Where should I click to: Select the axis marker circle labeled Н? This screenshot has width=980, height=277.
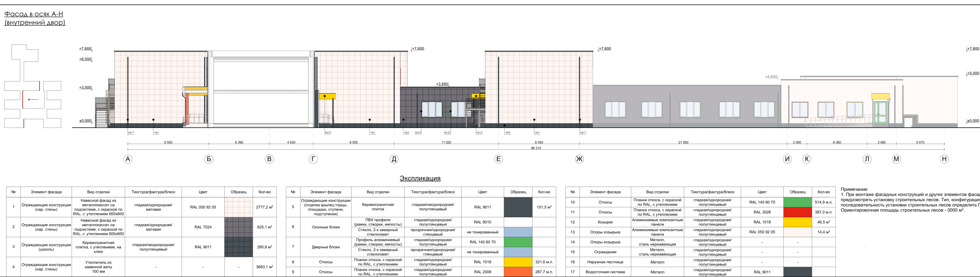[944, 159]
